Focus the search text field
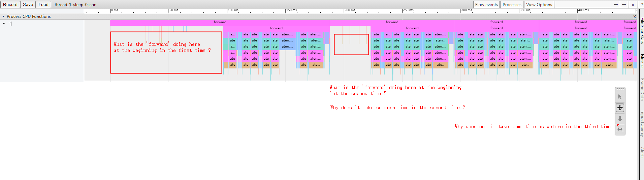Image resolution: width=644 pixels, height=180 pixels. pyautogui.click(x=583, y=4)
